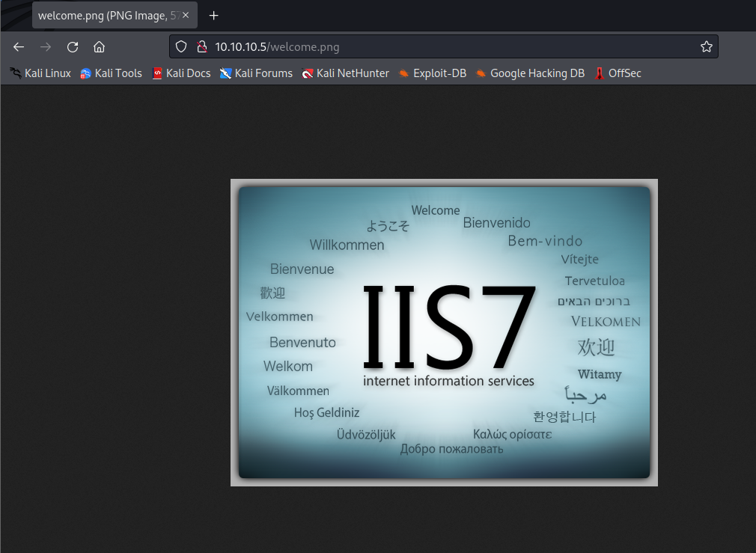Viewport: 756px width, 553px height.
Task: Click the "Witamy" text in the image
Action: click(600, 374)
